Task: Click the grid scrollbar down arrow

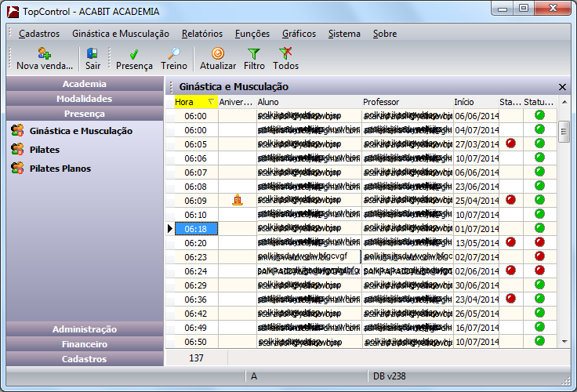Action: tap(564, 342)
